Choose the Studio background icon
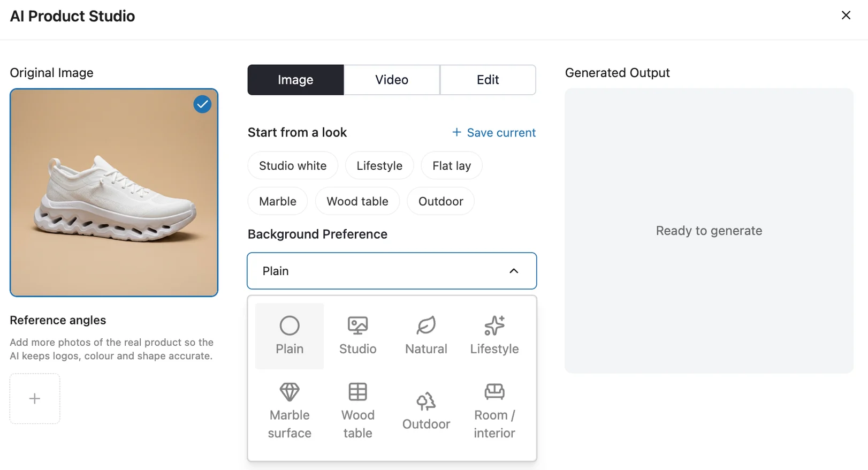The image size is (868, 470). [x=358, y=336]
